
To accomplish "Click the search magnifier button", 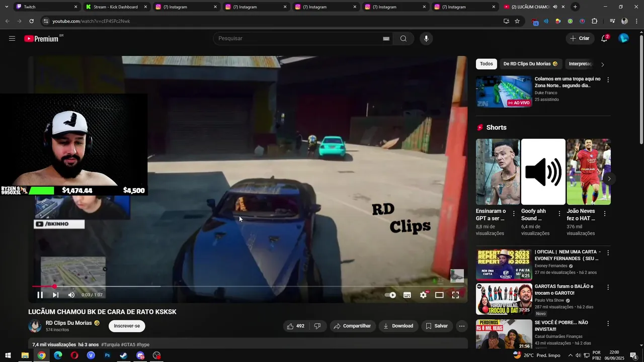I will (x=404, y=39).
